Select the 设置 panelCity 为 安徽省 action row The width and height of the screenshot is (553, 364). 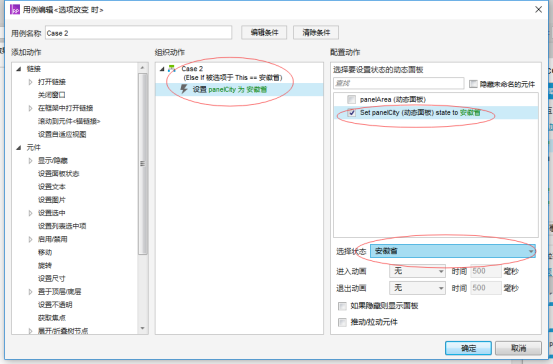[x=239, y=89]
